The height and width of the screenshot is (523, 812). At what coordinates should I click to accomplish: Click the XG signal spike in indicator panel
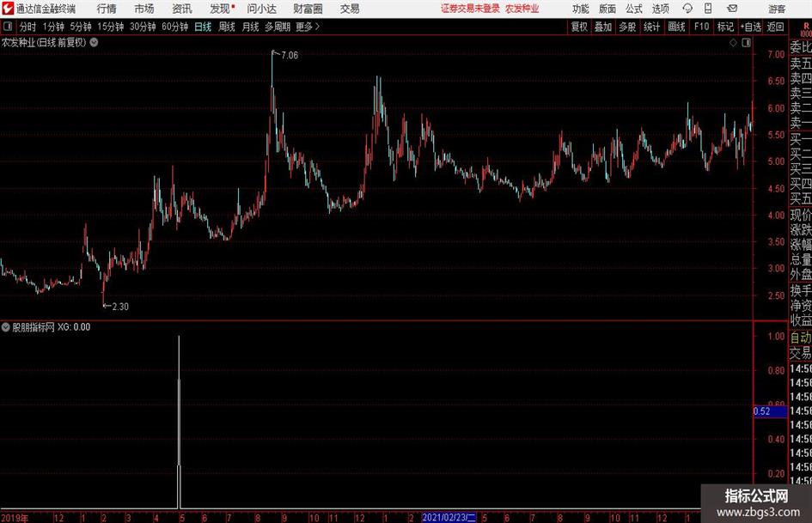(180, 422)
